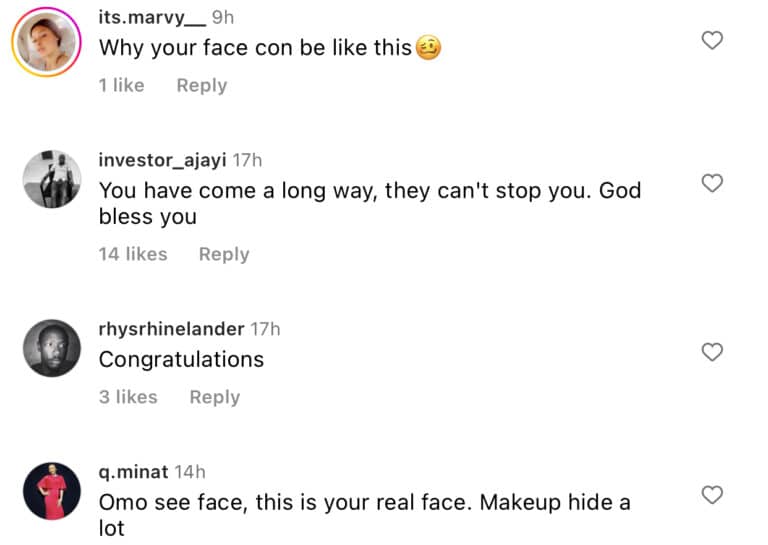View the 3 likes list
The height and width of the screenshot is (545, 768).
pyautogui.click(x=128, y=397)
